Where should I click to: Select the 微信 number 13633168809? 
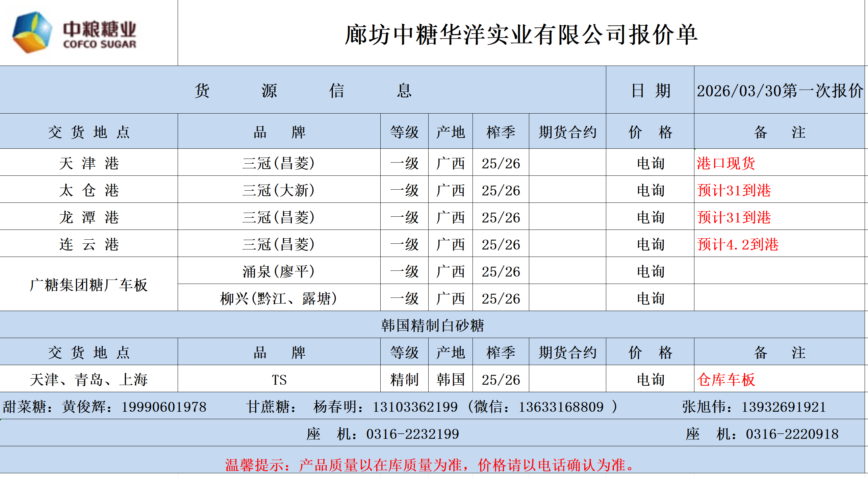561,407
